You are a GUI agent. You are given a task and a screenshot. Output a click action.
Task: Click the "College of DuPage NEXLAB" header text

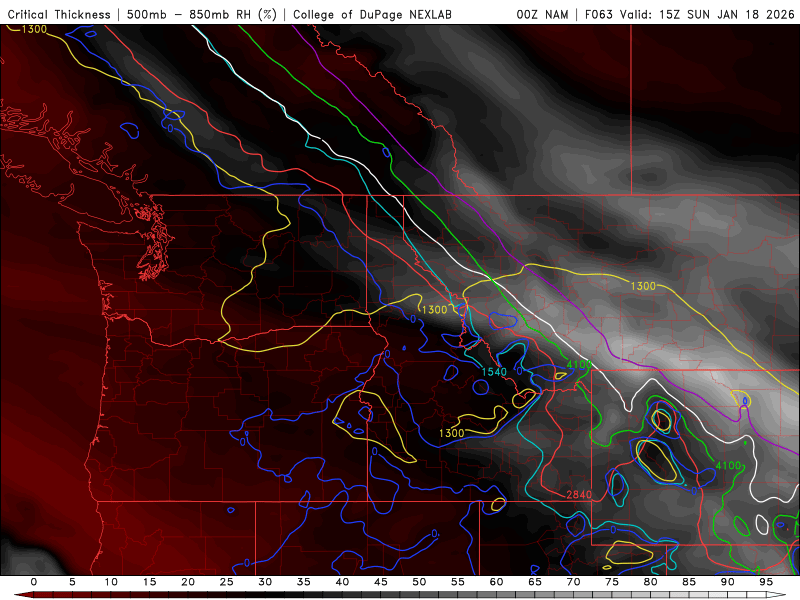coord(372,15)
